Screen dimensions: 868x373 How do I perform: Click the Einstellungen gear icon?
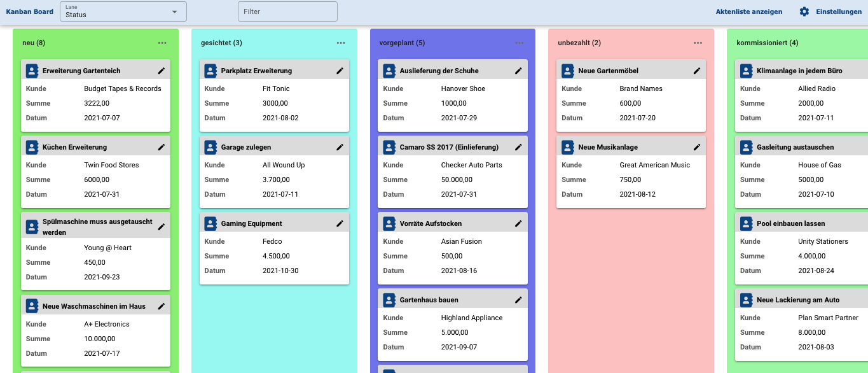[804, 11]
